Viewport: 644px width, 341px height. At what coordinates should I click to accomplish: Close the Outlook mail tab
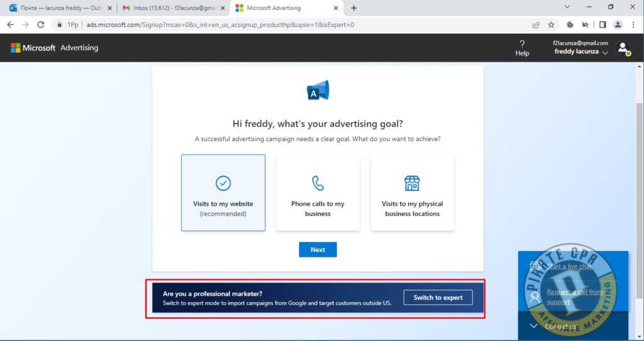pyautogui.click(x=109, y=8)
